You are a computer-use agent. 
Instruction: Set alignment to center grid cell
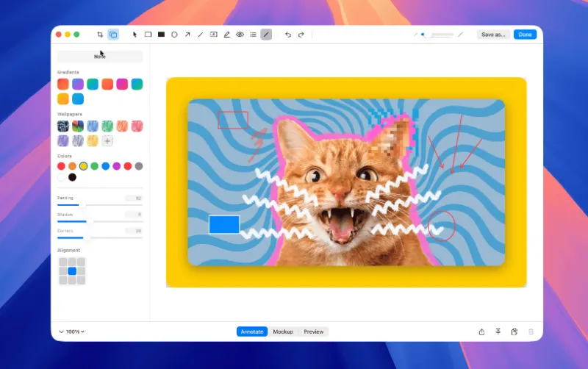[72, 271]
